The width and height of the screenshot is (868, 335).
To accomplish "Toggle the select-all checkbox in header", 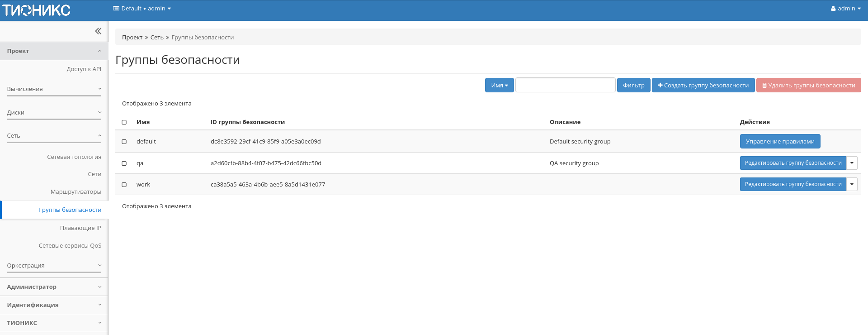I will 124,122.
